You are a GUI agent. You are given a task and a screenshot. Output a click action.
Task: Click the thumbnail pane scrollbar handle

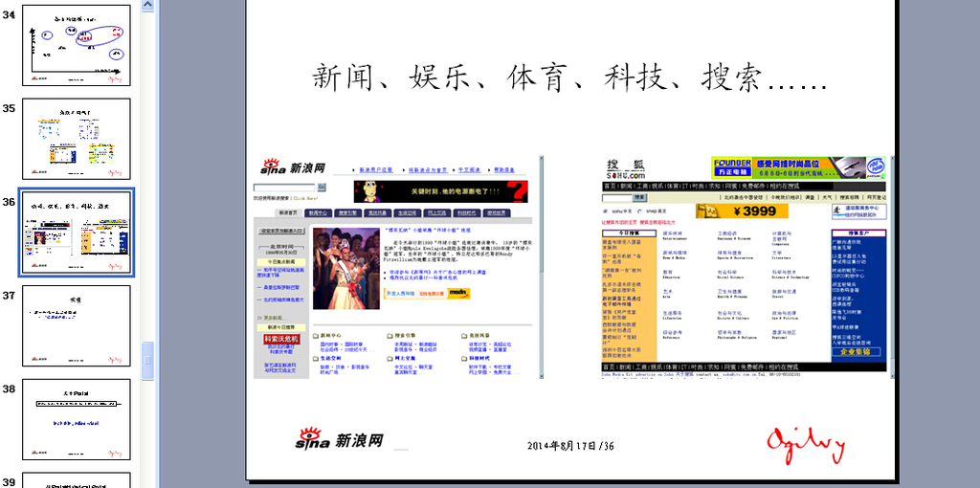click(x=147, y=361)
